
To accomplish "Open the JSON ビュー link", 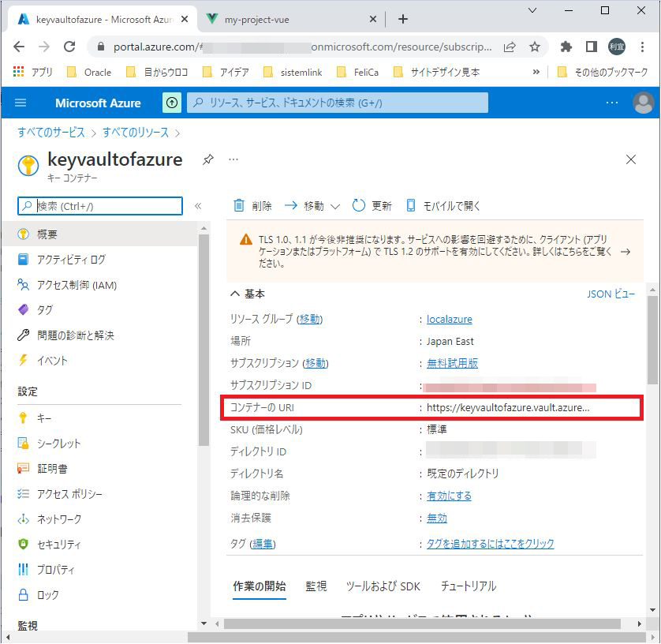I will [x=611, y=294].
